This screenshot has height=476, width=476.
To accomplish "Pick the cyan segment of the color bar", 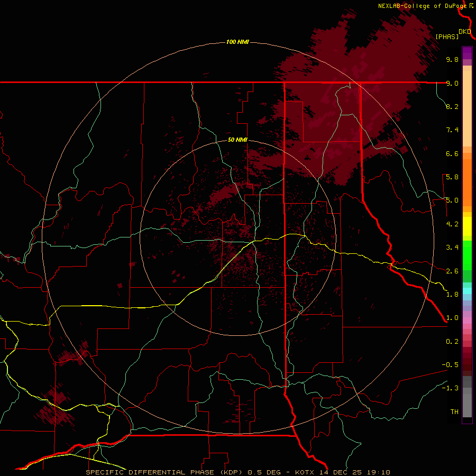I will [x=467, y=291].
